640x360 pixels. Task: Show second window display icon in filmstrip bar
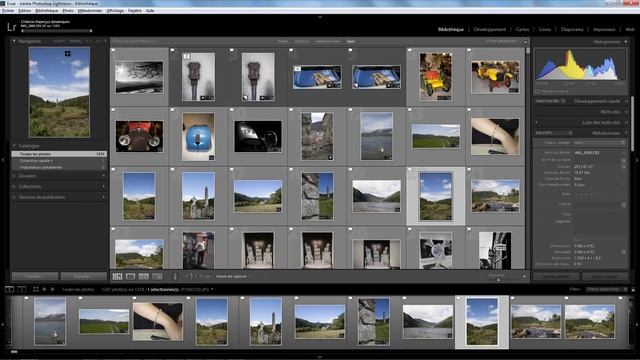(22, 289)
